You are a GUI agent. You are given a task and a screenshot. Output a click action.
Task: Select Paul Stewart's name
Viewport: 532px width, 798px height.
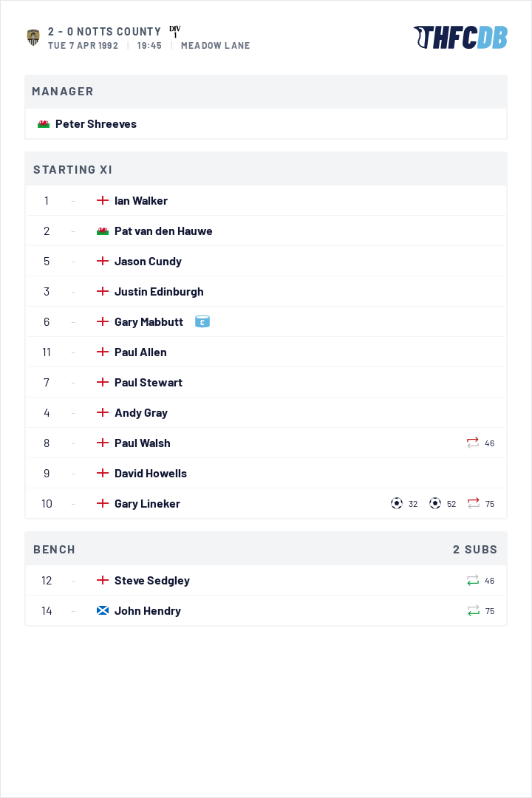[148, 382]
